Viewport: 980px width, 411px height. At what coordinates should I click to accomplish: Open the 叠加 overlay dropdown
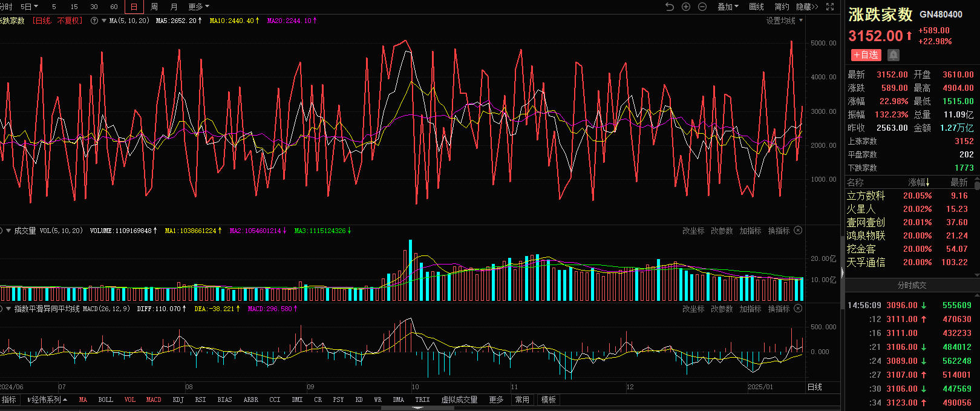coord(728,7)
